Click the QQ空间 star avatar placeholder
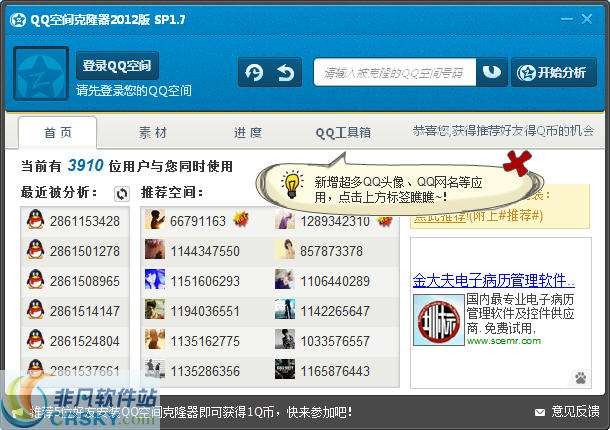This screenshot has width=610, height=430. click(41, 73)
